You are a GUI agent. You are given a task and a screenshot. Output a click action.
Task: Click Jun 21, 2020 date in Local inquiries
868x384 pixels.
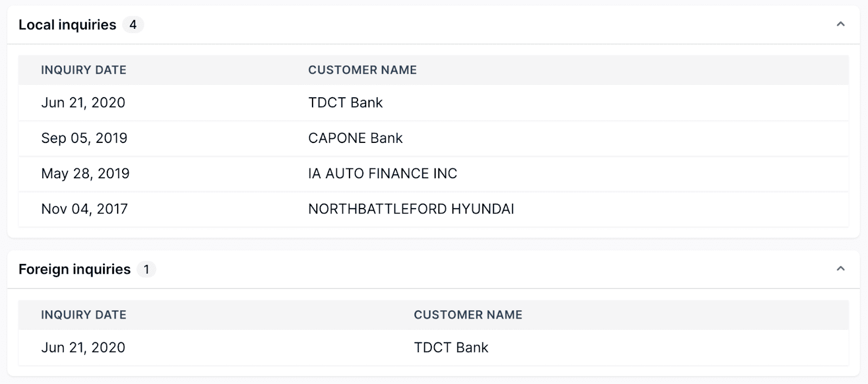click(x=83, y=103)
